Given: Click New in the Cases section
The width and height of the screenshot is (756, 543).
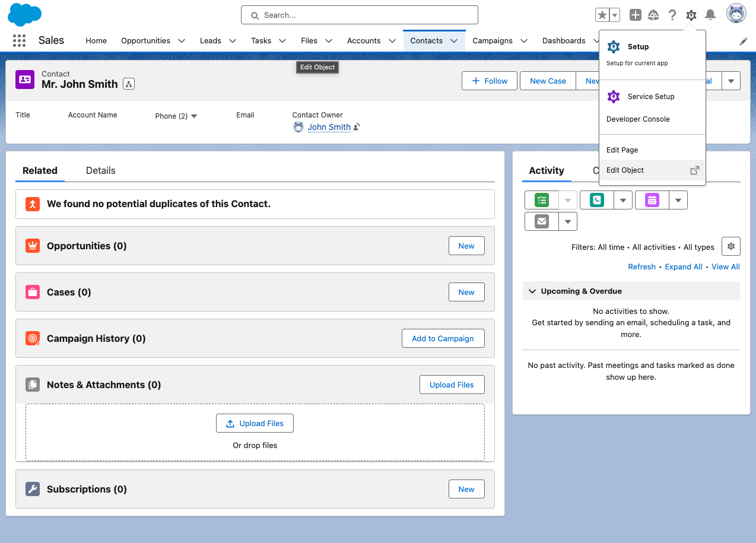Looking at the screenshot, I should (x=466, y=293).
